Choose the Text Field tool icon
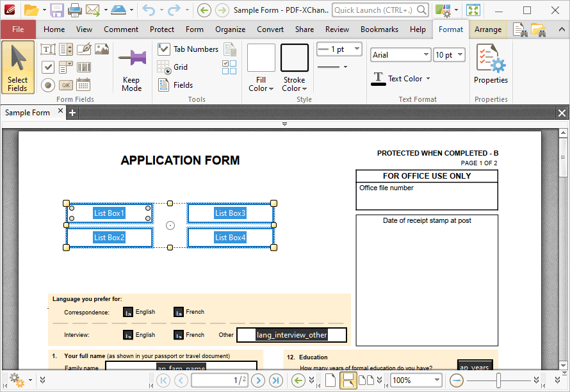Image resolution: width=570 pixels, height=392 pixels. 48,49
